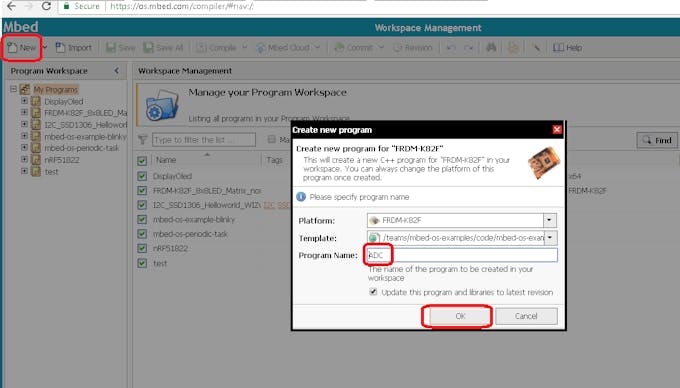Open the Compile dropdown arrow
The height and width of the screenshot is (388, 680).
(x=244, y=48)
